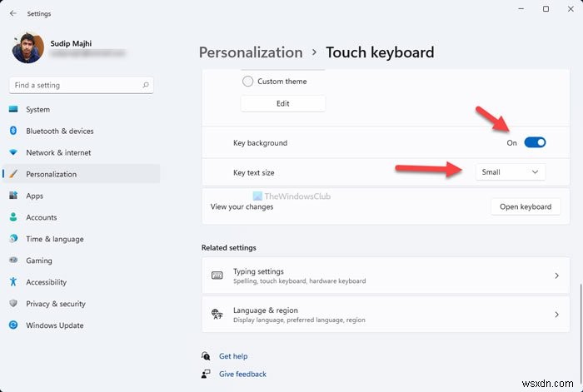Click the Windows Update icon
The width and height of the screenshot is (583, 392).
point(13,325)
